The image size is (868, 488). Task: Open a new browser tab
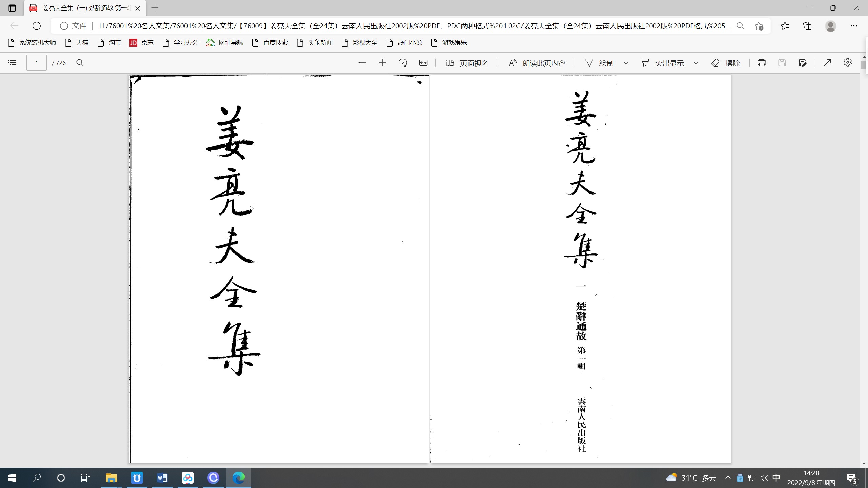click(x=155, y=8)
